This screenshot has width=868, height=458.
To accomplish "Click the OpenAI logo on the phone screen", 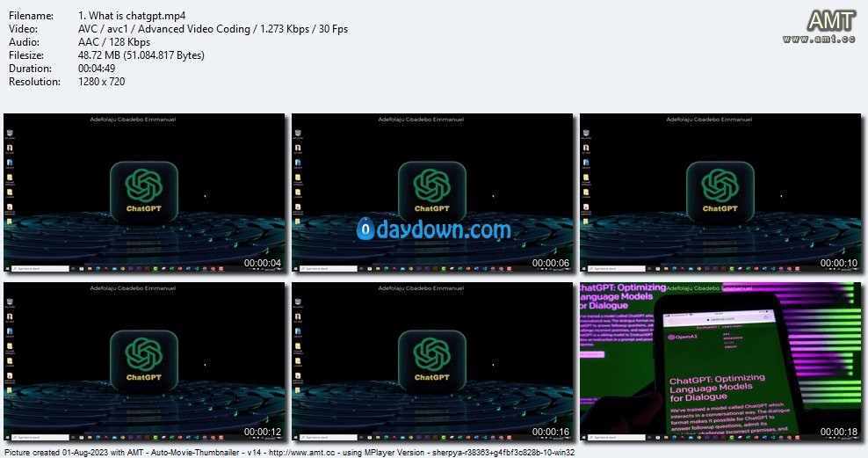I will point(683,337).
